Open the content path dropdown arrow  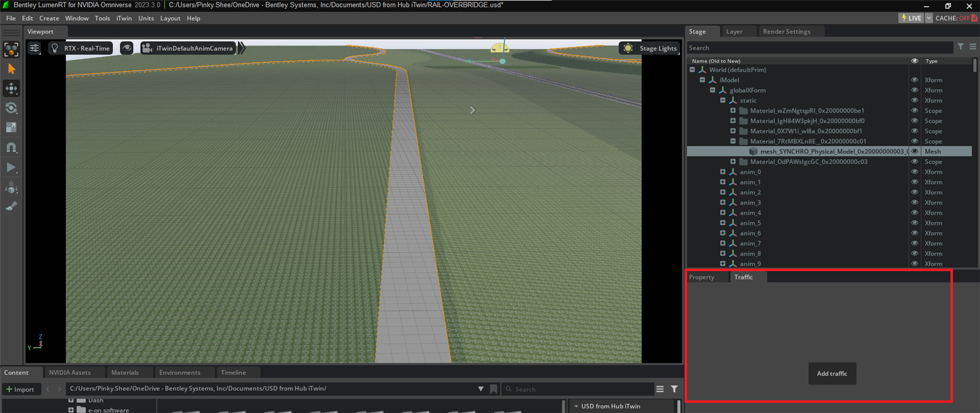[480, 389]
